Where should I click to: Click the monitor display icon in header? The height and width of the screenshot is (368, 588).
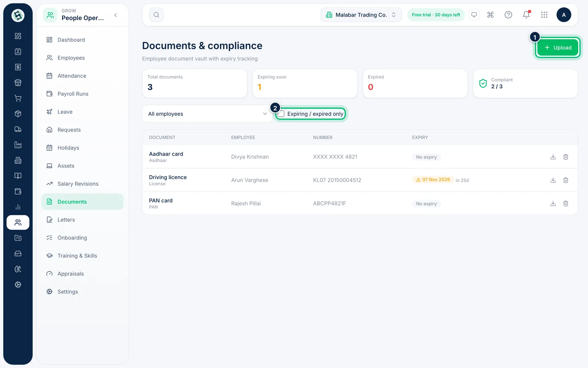click(x=474, y=15)
